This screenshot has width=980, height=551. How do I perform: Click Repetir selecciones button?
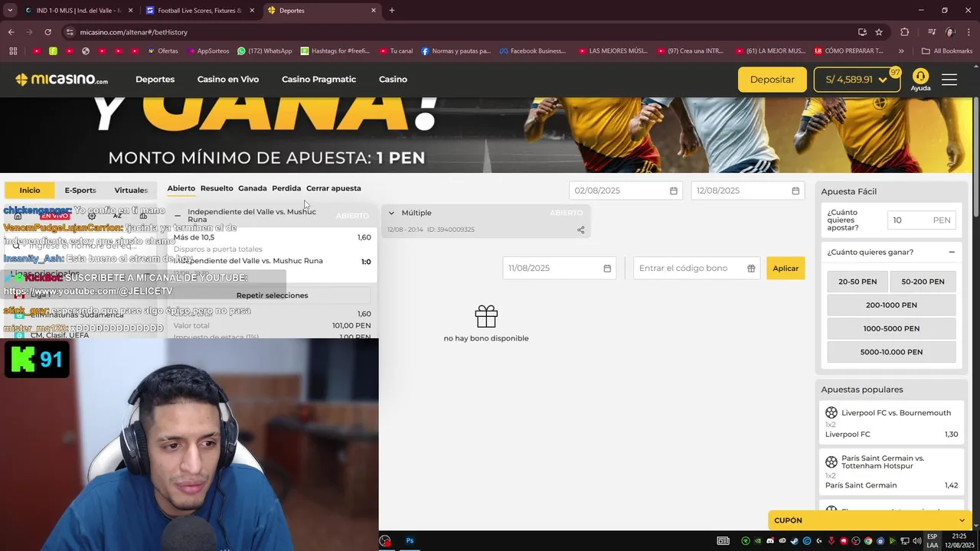point(272,295)
